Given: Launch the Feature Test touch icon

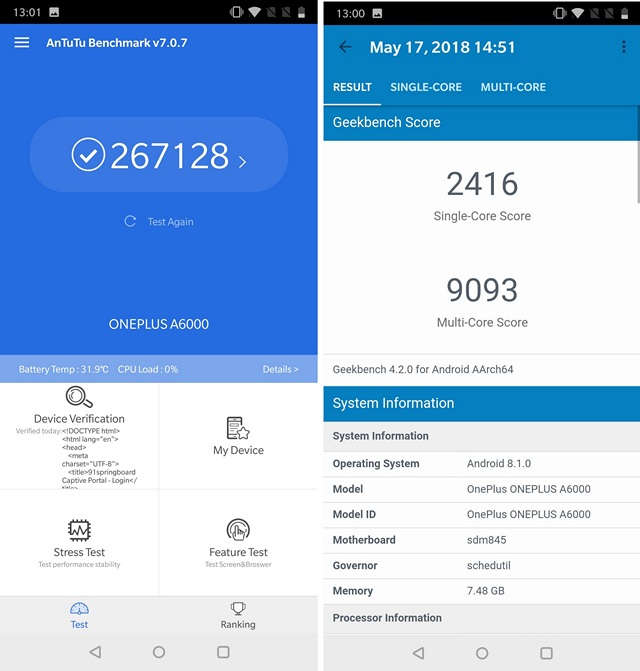Looking at the screenshot, I should [238, 530].
